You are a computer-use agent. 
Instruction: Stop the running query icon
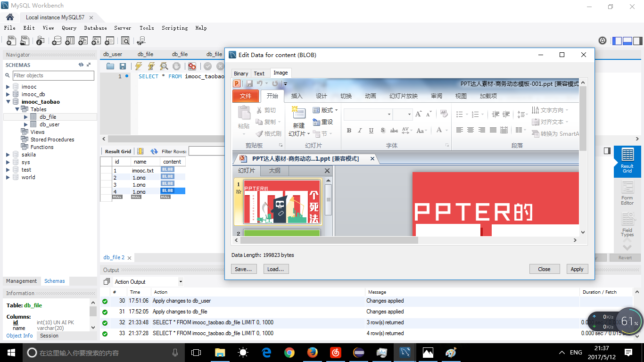pyautogui.click(x=176, y=66)
